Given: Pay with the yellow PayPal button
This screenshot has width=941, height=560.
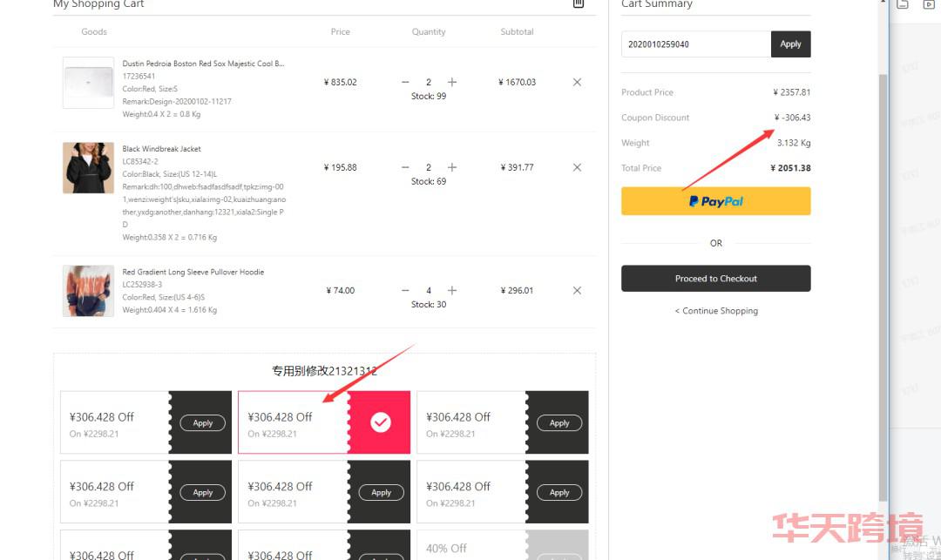Looking at the screenshot, I should coord(716,201).
